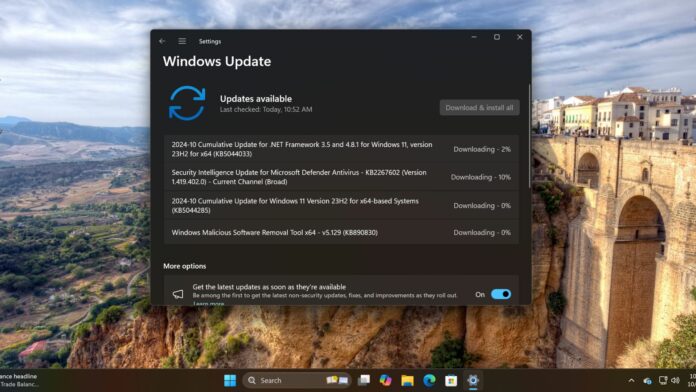Click the megaphone icon beside latest updates

tap(178, 294)
